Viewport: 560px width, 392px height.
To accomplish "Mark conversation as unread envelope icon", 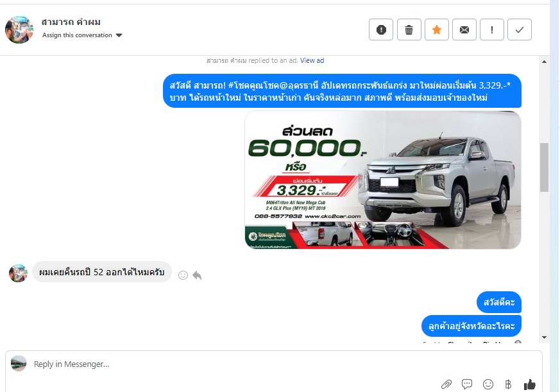I will (464, 30).
